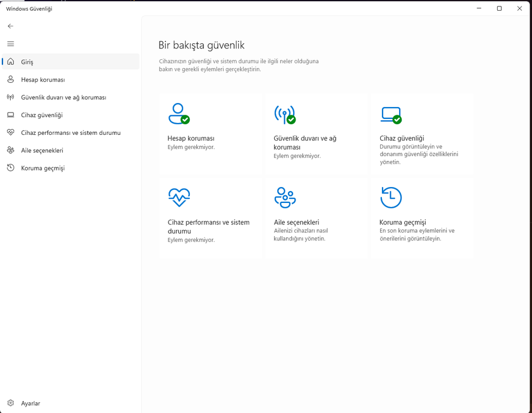Open the large firewall antenna tile icon
Viewport: 532px width, 413px height.
pos(285,114)
